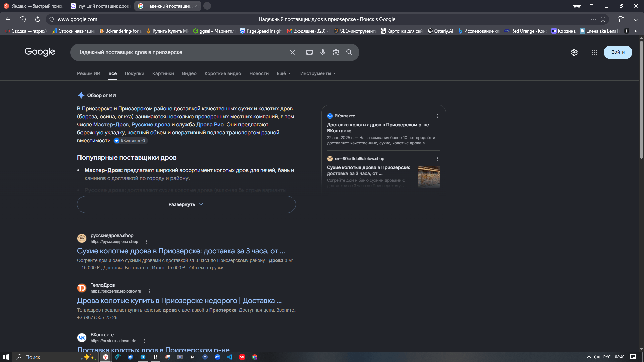Sign in with the Войти button
This screenshot has width=644, height=362.
pos(618,52)
